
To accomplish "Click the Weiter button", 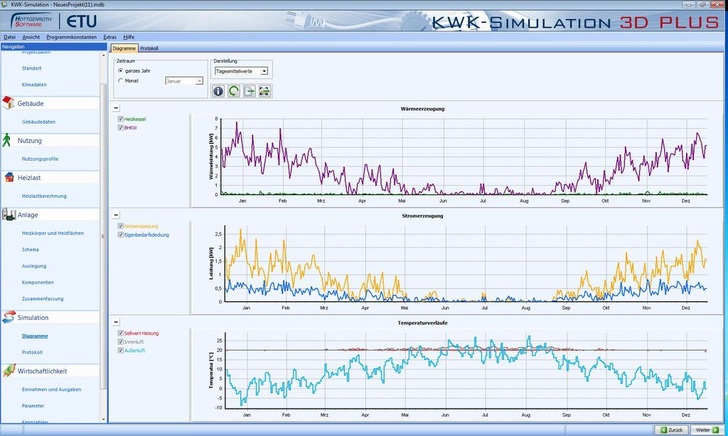I will click(707, 430).
